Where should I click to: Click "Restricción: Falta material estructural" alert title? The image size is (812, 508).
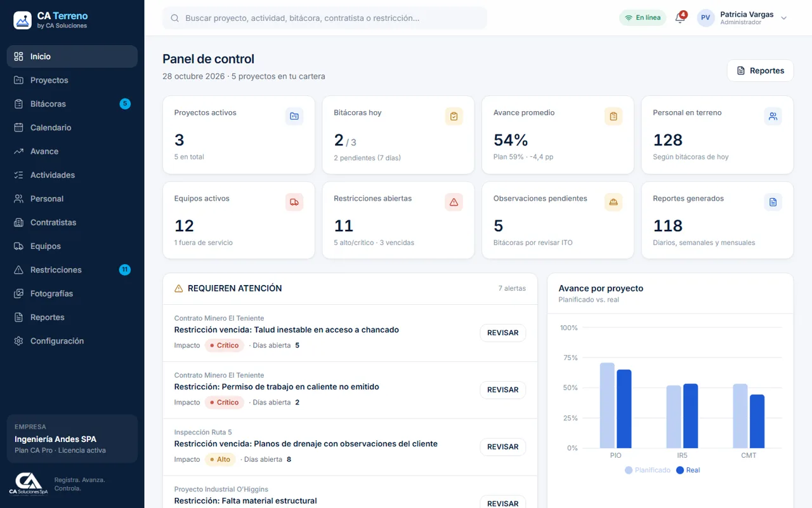[246, 501]
